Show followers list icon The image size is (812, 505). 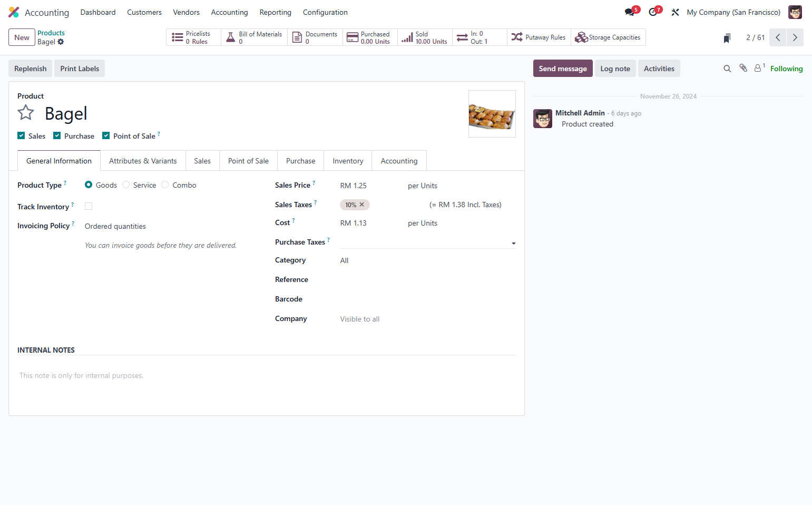pyautogui.click(x=759, y=67)
